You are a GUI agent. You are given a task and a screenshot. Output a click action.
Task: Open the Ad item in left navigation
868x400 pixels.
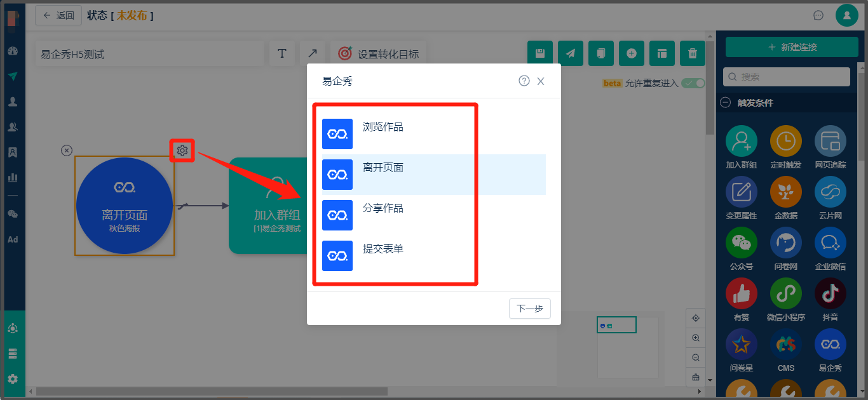point(13,239)
